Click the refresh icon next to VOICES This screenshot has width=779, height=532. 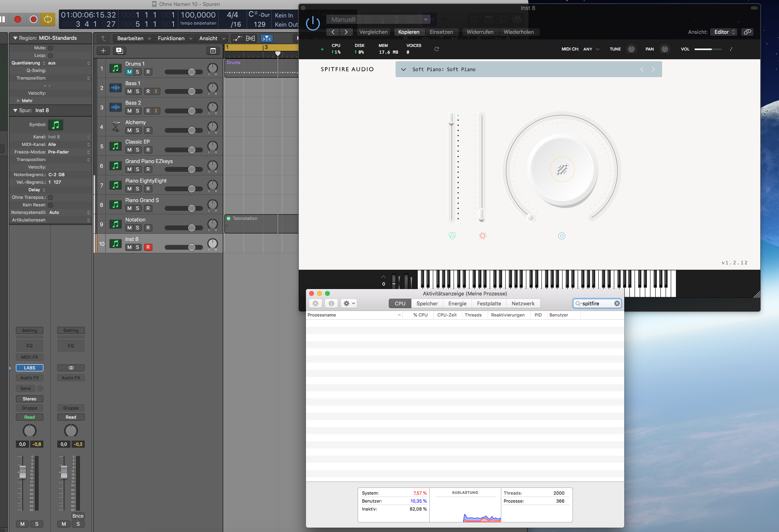point(436,49)
